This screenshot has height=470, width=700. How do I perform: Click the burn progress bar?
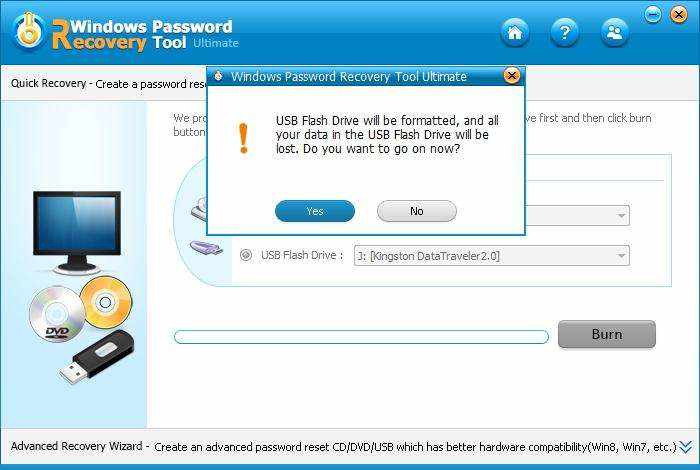click(x=361, y=337)
